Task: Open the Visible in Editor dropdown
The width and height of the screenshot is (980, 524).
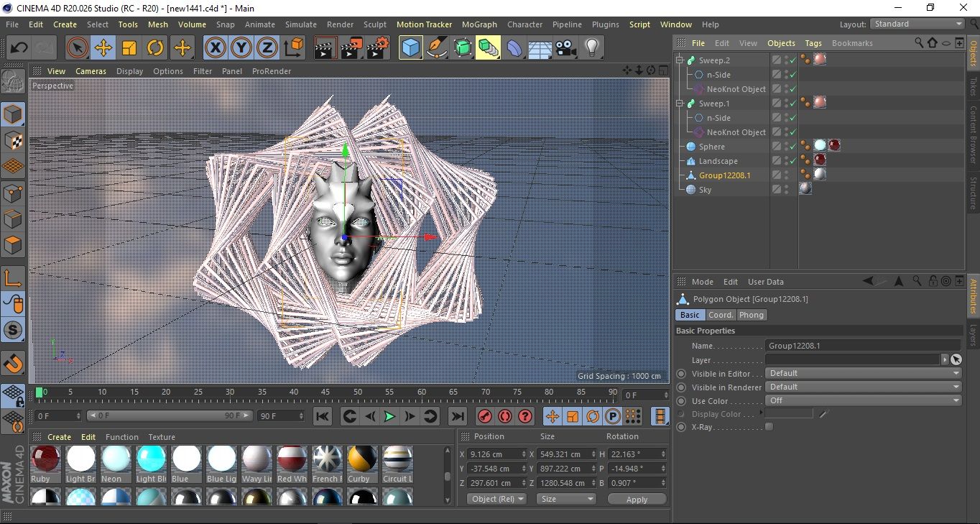Action: [x=863, y=374]
